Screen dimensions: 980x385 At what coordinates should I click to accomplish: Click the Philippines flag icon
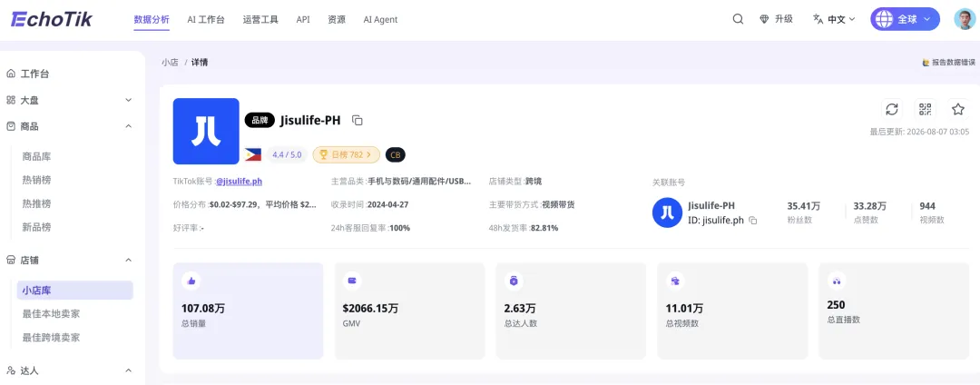[x=253, y=154]
